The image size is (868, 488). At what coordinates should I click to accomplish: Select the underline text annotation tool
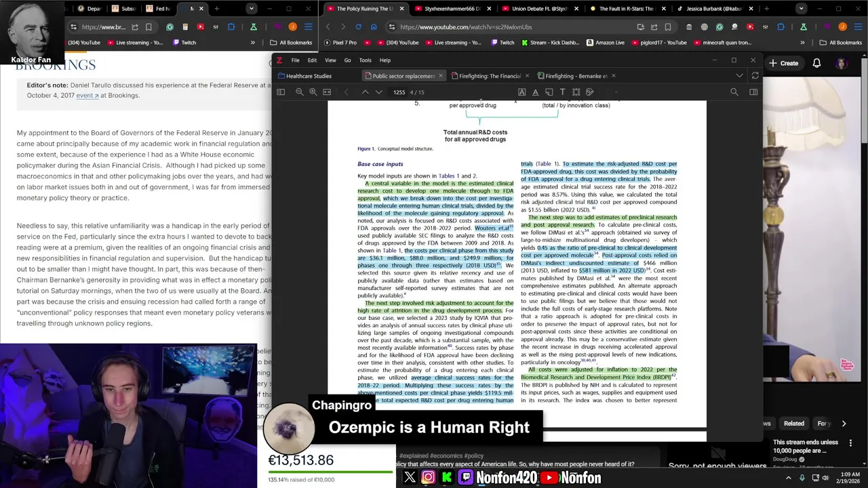click(535, 92)
